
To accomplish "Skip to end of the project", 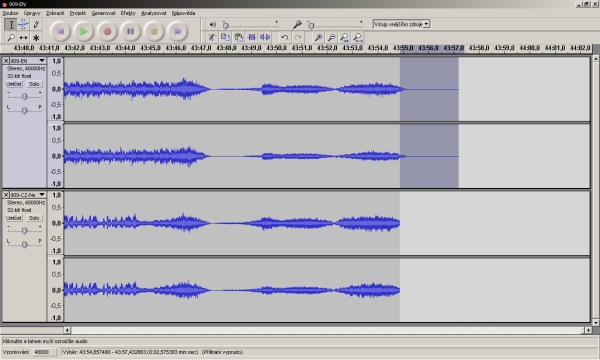I will coord(177,31).
